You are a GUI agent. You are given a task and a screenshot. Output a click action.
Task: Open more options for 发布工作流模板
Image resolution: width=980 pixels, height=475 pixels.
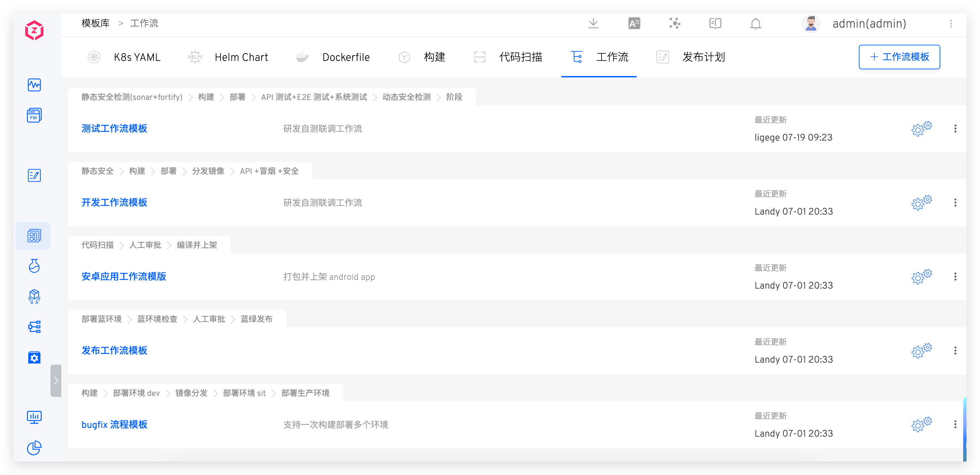[x=955, y=351]
